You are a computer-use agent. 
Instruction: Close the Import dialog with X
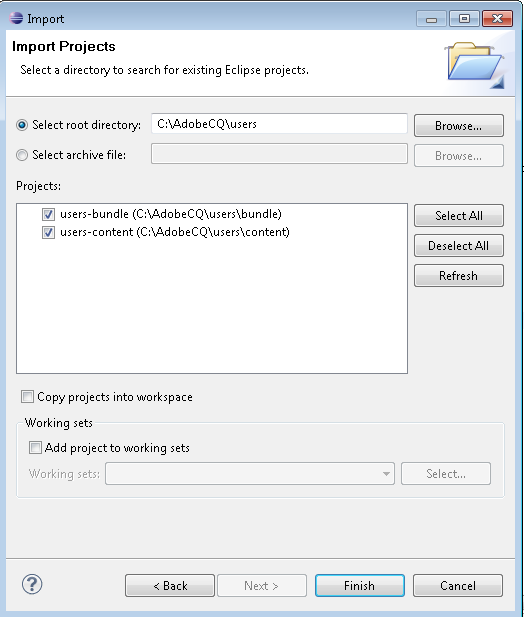click(497, 19)
